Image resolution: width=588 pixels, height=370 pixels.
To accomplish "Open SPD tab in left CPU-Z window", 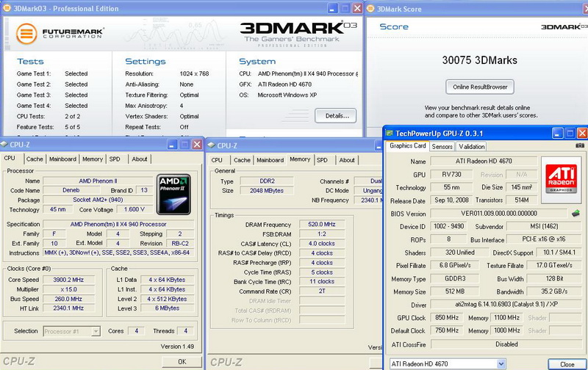I will [115, 159].
